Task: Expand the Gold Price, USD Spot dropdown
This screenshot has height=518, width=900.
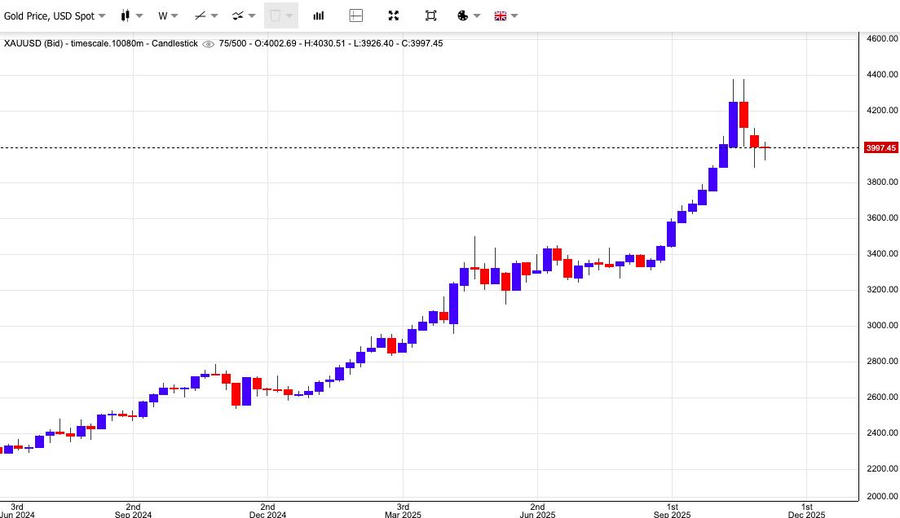Action: pyautogui.click(x=54, y=16)
